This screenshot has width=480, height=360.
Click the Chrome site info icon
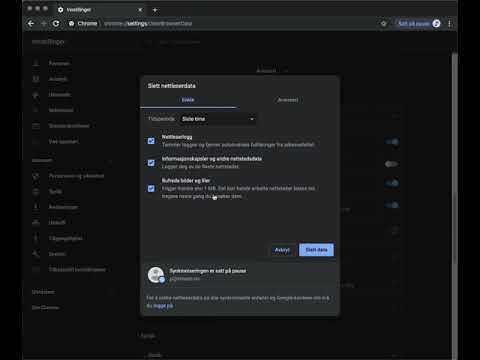(x=71, y=24)
